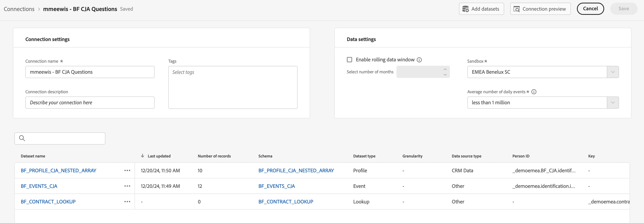Click the Data source type header
Screen dimensions: 644x223
coord(466,156)
